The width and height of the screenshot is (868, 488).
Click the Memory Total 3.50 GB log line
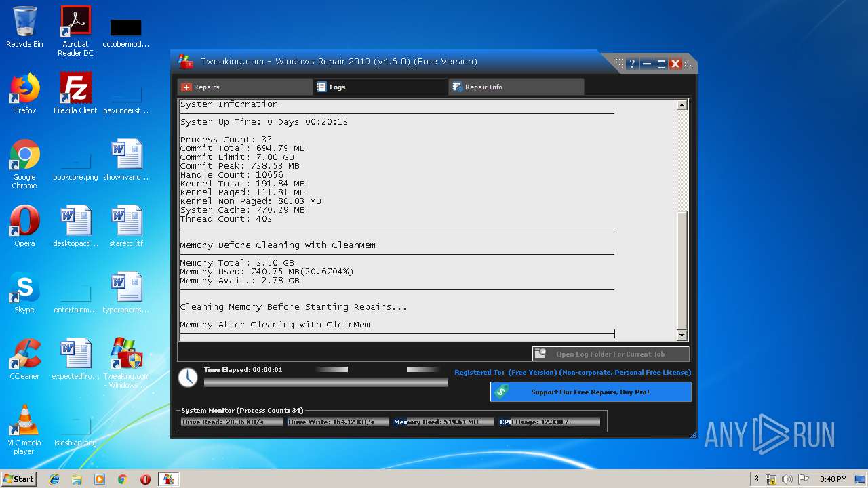pos(237,263)
